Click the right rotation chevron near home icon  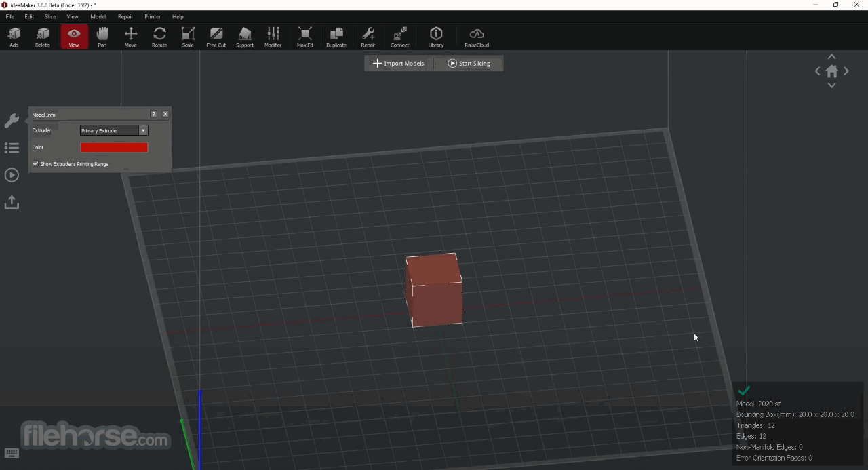click(846, 71)
